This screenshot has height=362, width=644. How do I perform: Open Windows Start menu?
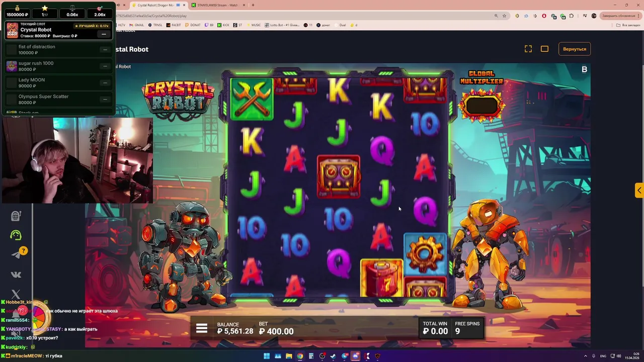267,356
